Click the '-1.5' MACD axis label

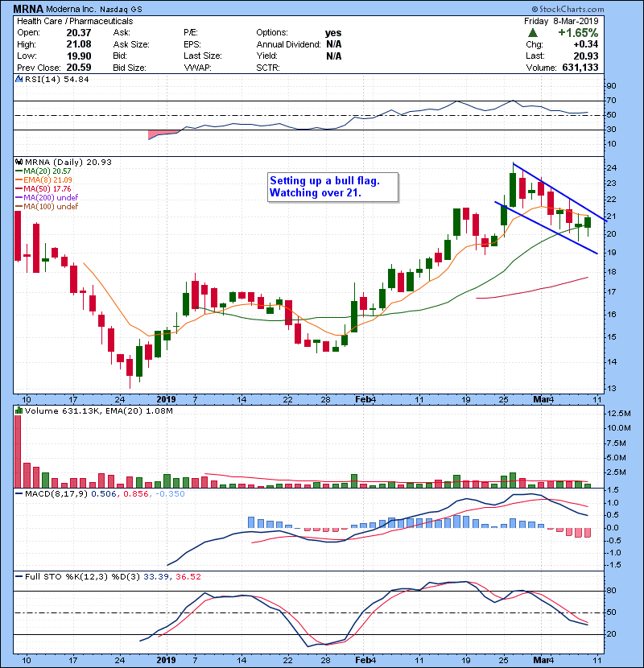click(x=613, y=565)
